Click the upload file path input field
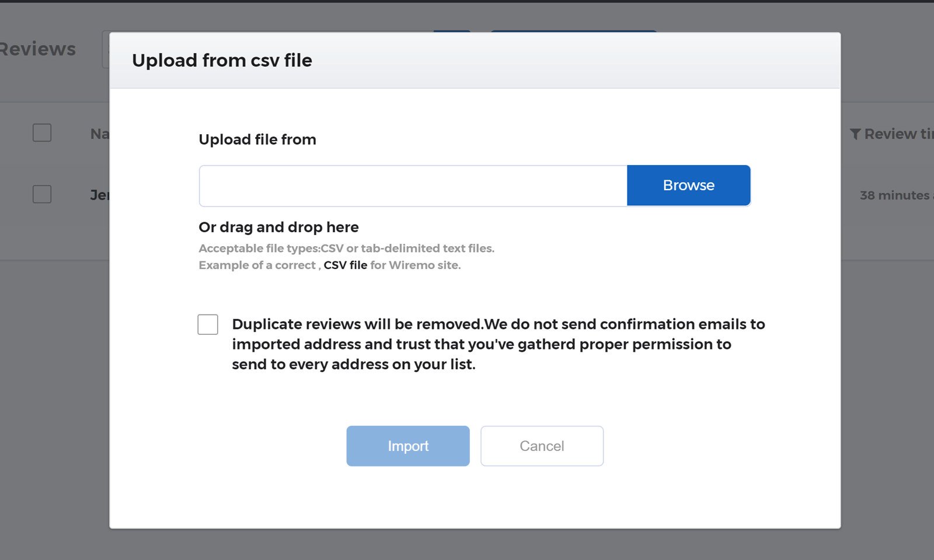The height and width of the screenshot is (560, 934). coord(413,185)
